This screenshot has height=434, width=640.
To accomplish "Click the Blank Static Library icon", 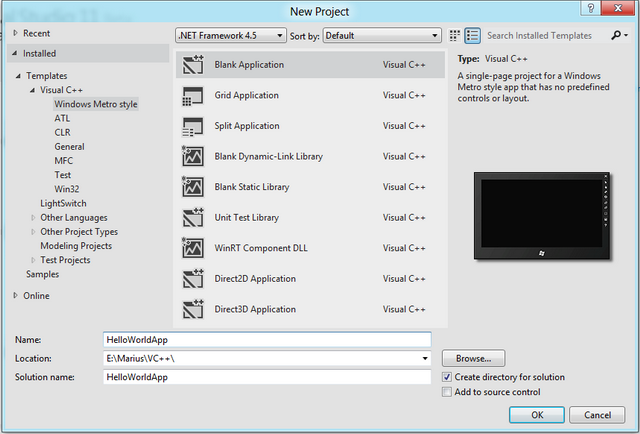I will (193, 187).
